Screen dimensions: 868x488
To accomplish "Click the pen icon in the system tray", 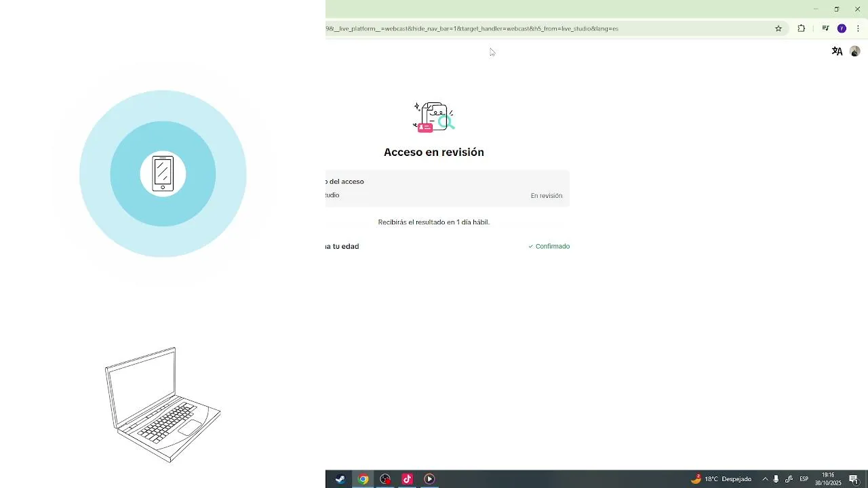I will pyautogui.click(x=789, y=479).
